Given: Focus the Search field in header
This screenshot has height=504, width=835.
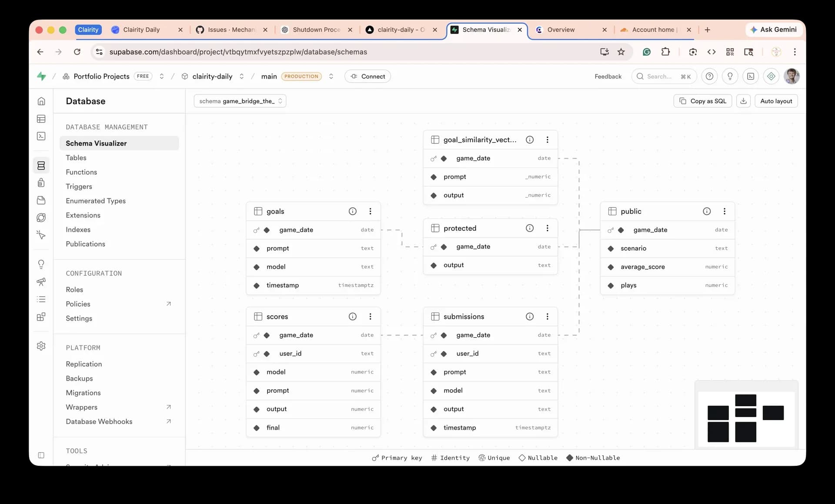Looking at the screenshot, I should [664, 76].
